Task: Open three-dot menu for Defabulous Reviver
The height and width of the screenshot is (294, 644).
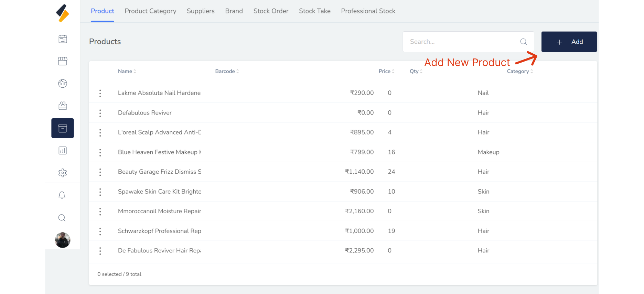Action: tap(100, 113)
